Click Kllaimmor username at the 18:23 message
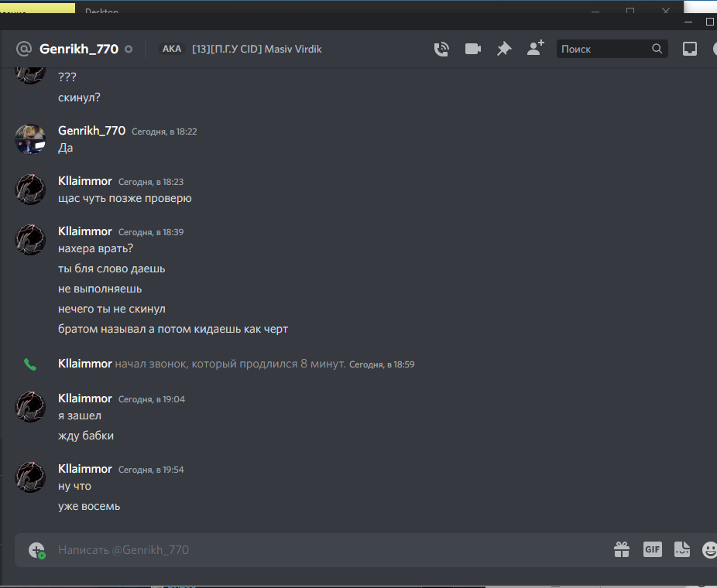Image resolution: width=717 pixels, height=588 pixels. click(84, 181)
